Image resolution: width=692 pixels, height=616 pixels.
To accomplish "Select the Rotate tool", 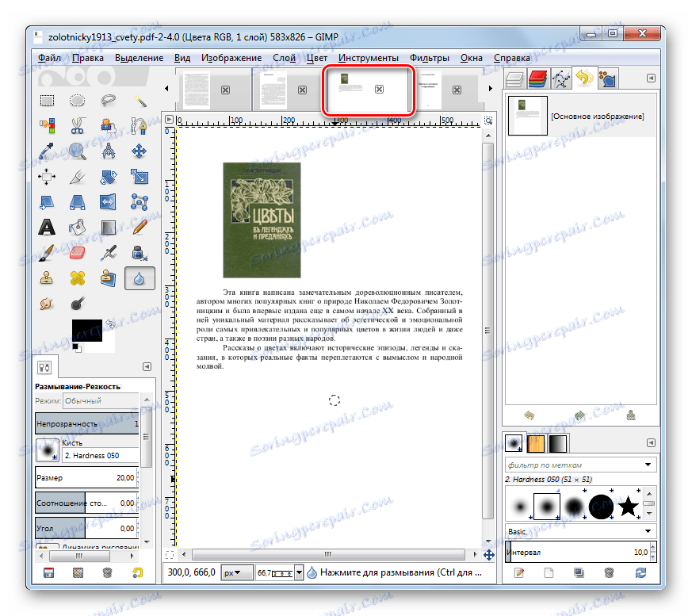I will point(108,177).
